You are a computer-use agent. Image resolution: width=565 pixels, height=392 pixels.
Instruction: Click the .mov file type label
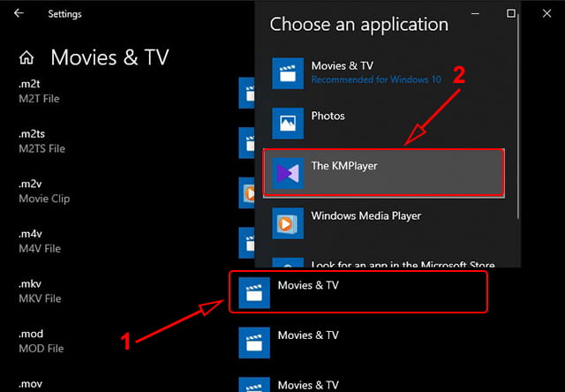[31, 384]
